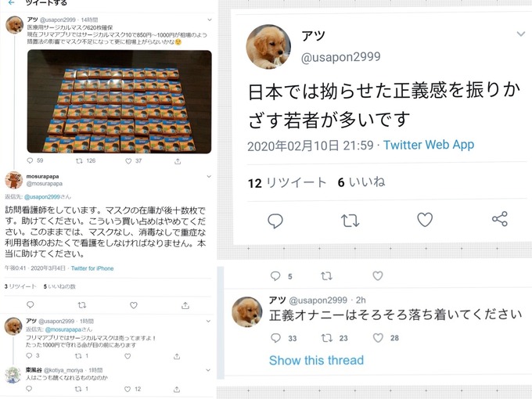Retweet the surgical mask tweet showing 126
This screenshot has height=399, width=532.
tap(79, 161)
